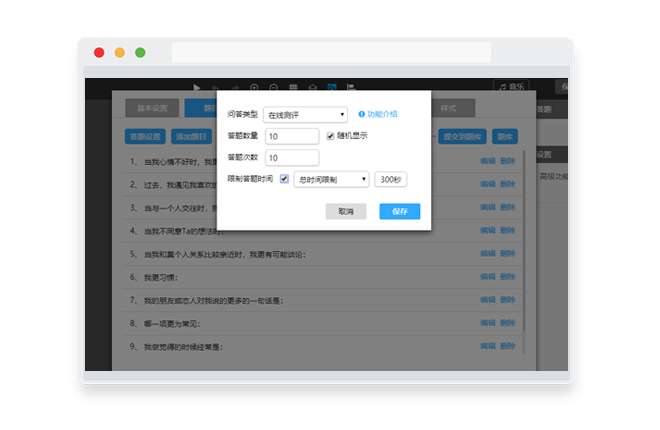Toggle the grid icon in top toolbar
Screen dimensions: 660x430
(x=293, y=87)
